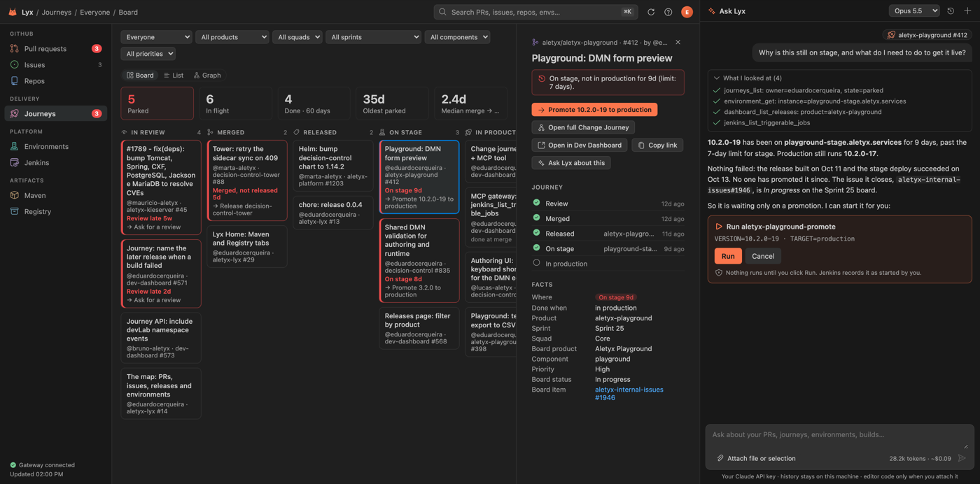This screenshot has width=980, height=484.
Task: Open Maven artifacts in sidebar
Action: coord(56,195)
